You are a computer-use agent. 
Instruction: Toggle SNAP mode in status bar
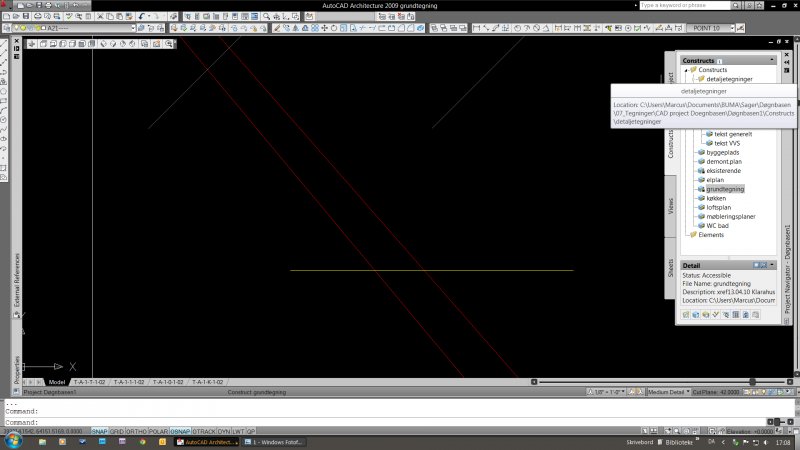(x=99, y=431)
